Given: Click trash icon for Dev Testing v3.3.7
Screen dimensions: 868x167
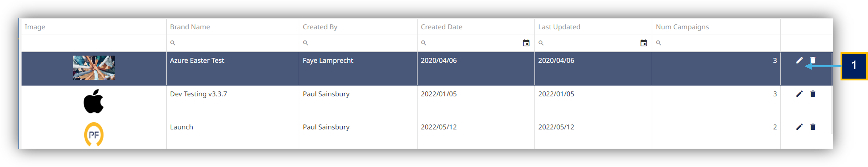Looking at the screenshot, I should (x=813, y=94).
